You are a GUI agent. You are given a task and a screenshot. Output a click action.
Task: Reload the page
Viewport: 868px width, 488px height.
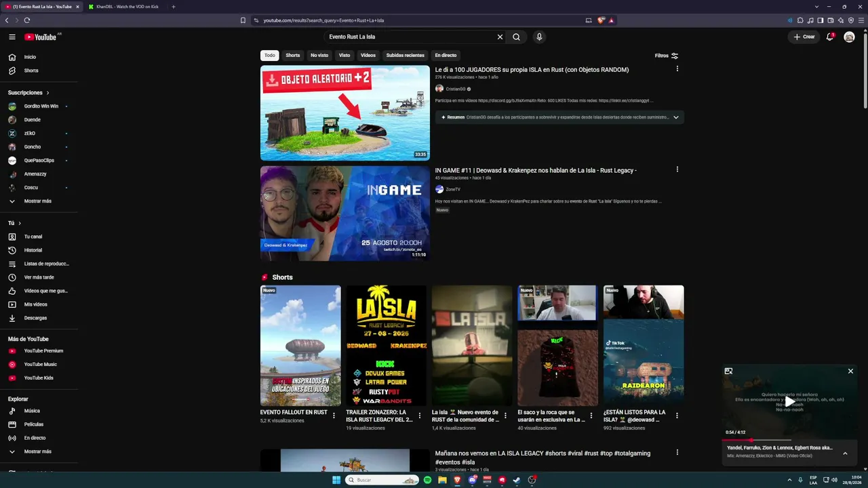coord(27,20)
